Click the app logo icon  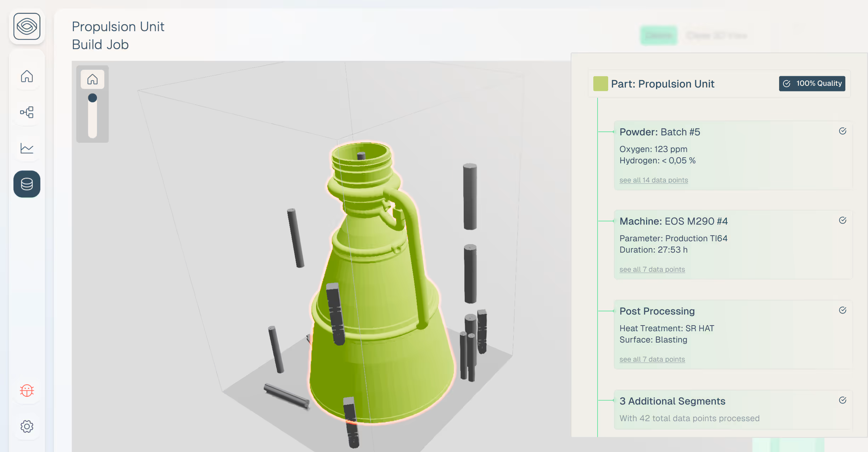tap(27, 27)
